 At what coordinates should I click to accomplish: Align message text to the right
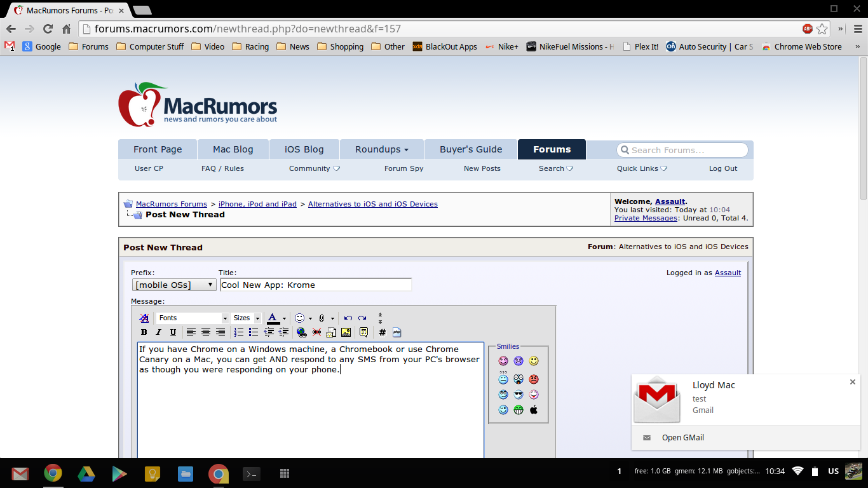coord(220,332)
